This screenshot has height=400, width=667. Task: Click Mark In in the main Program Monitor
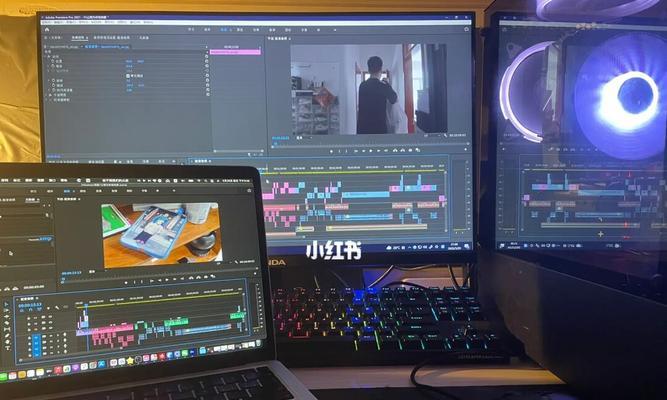click(x=339, y=151)
